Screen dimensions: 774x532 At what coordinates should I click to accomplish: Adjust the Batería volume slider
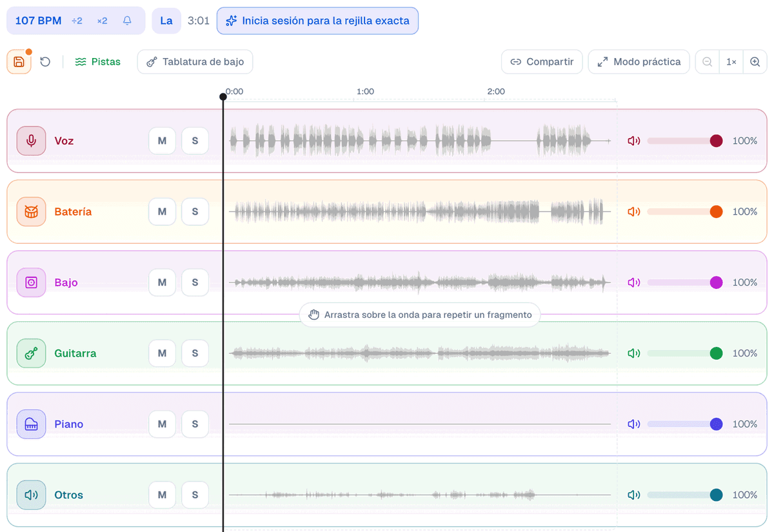click(685, 212)
